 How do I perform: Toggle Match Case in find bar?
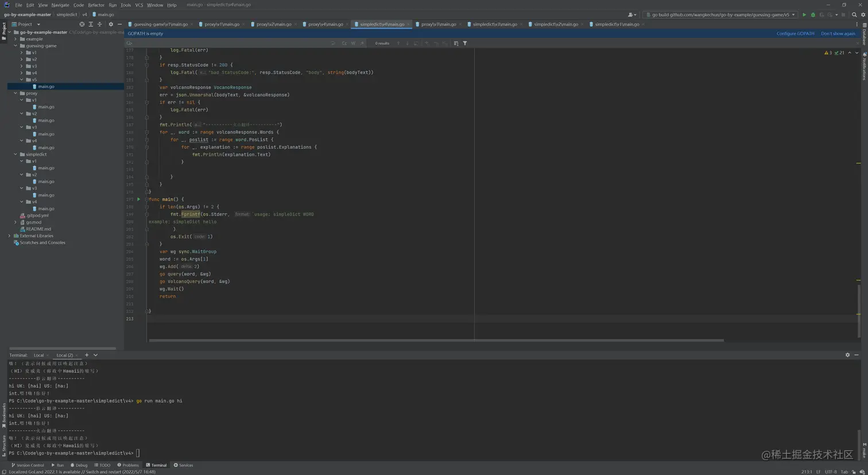[x=344, y=43]
